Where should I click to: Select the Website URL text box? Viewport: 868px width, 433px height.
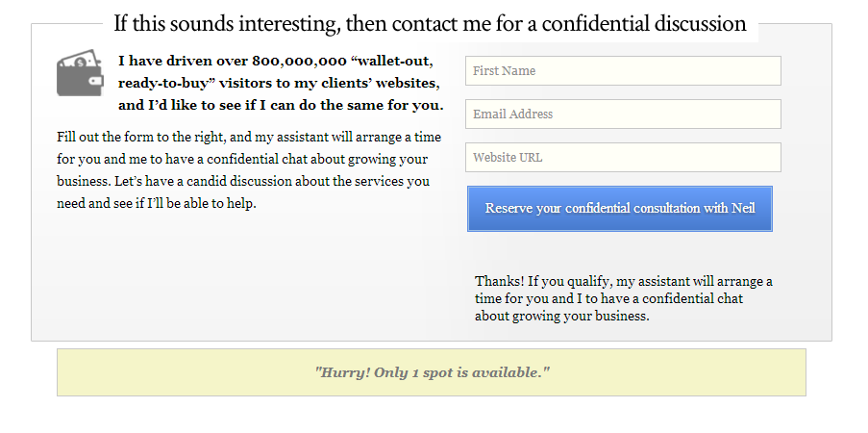623,158
